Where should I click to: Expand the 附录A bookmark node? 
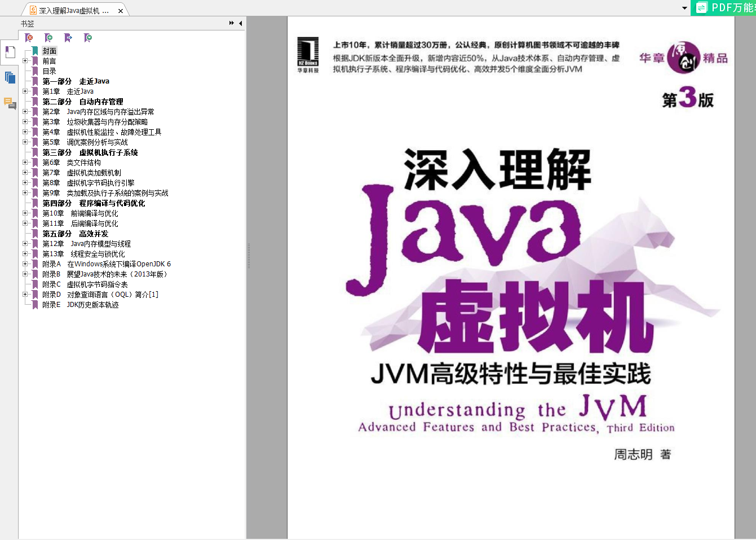tap(25, 264)
